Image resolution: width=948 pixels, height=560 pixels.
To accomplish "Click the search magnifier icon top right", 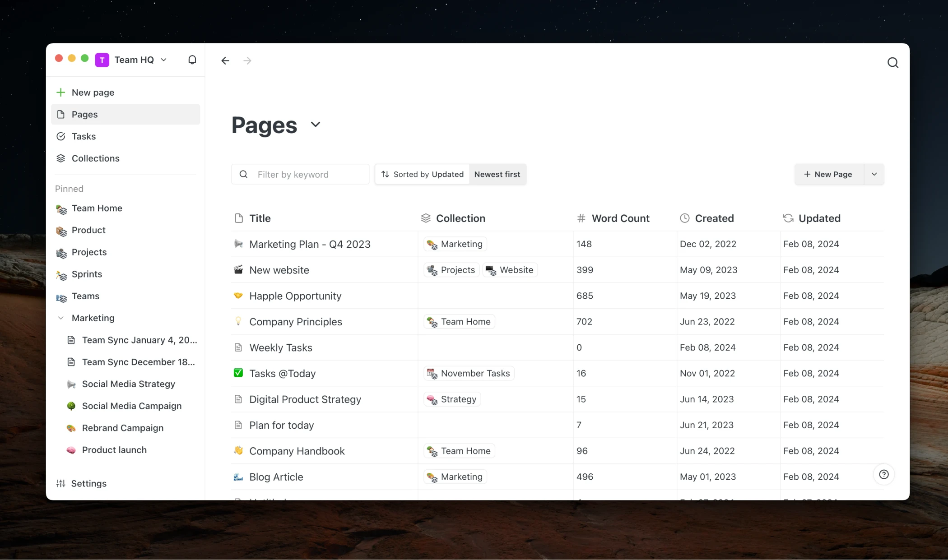I will [x=892, y=62].
